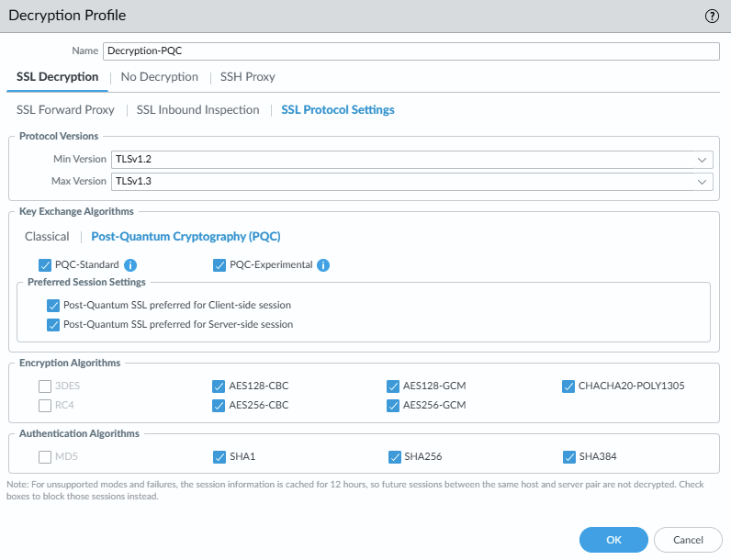Click the profile Name input field
Viewport: 731px width, 560px height.
tap(410, 51)
